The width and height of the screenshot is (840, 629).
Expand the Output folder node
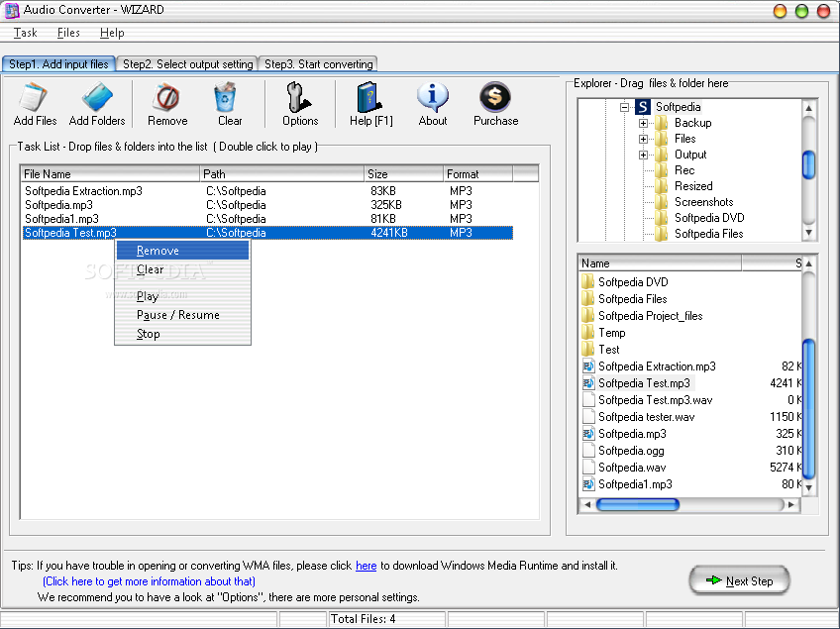[x=644, y=155]
